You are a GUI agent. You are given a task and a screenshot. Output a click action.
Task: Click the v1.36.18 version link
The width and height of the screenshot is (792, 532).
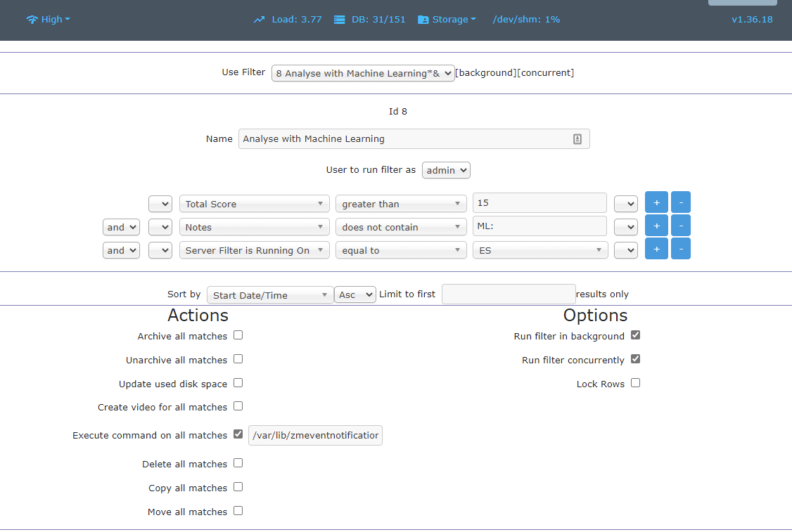click(x=752, y=20)
